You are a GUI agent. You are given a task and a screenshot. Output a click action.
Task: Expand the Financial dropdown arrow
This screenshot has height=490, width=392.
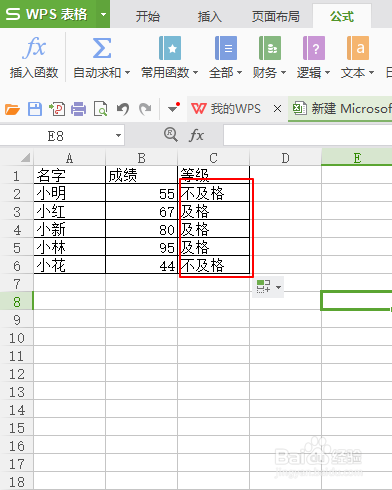tap(283, 72)
